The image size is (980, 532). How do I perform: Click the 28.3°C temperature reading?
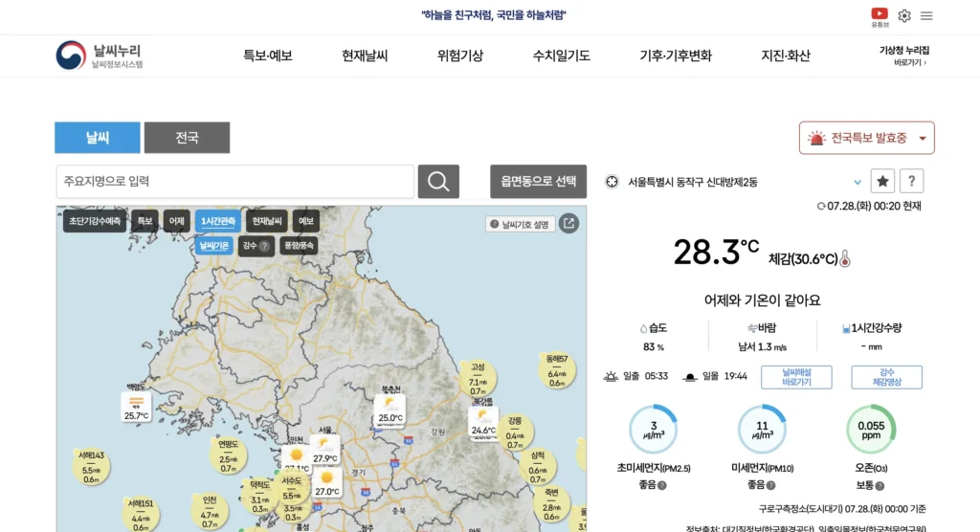tap(716, 252)
